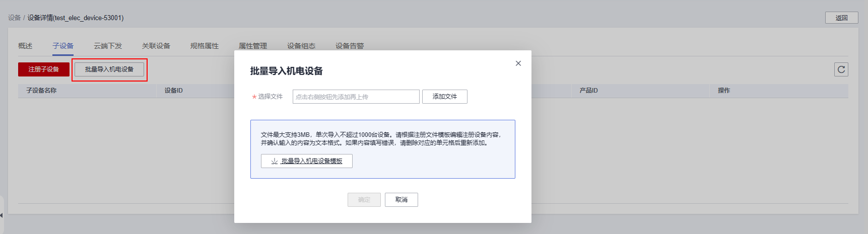Go to the 关联设备 tab
The width and height of the screenshot is (868, 234).
pos(156,46)
